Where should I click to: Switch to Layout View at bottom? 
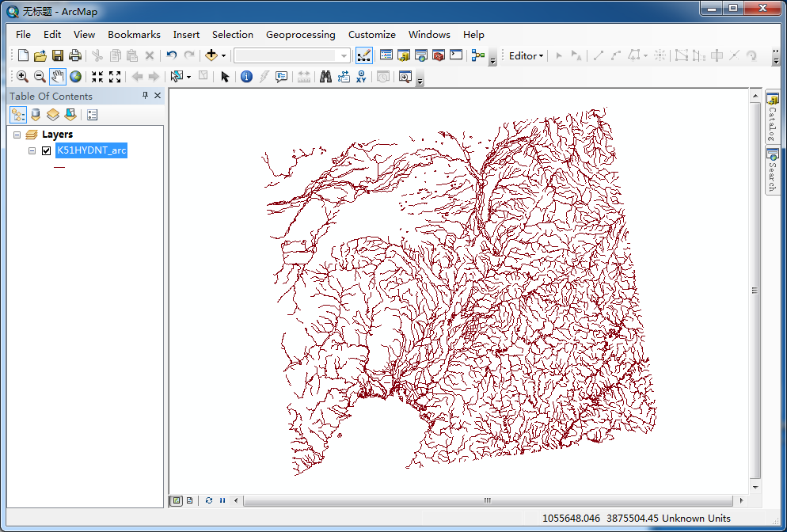190,500
